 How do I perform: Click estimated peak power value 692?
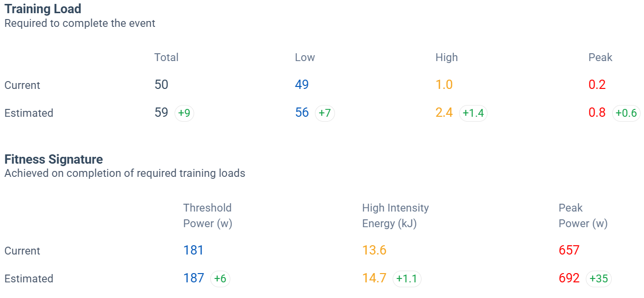coord(569,278)
